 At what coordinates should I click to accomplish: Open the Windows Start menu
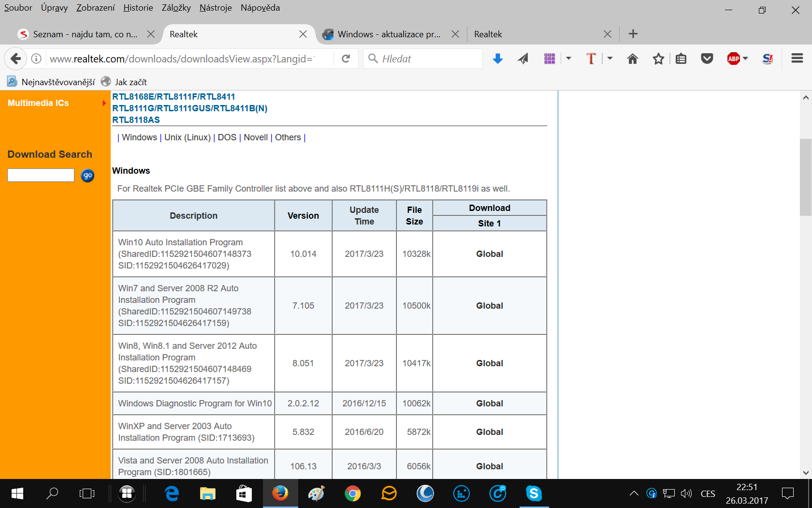17,493
